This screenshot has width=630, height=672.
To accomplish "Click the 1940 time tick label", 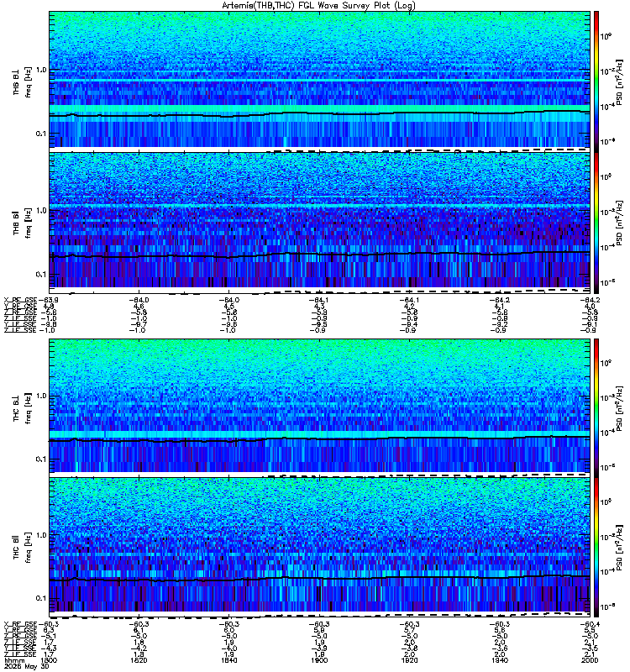I will tap(499, 660).
